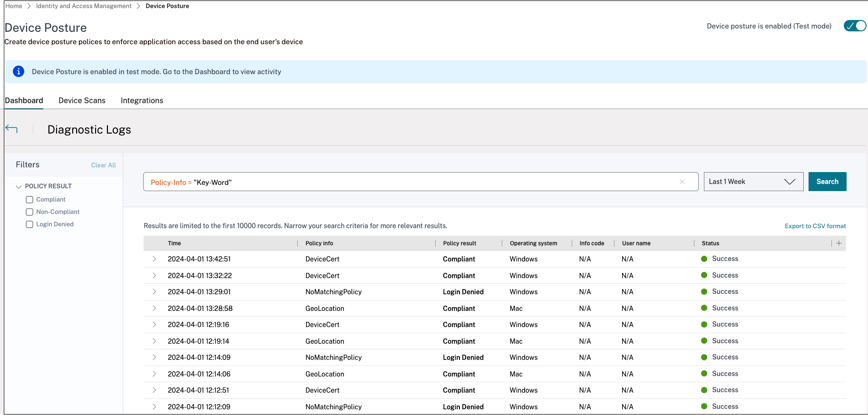Expand the 2024-04-01 13:28:58 GeoLocation row

pos(154,309)
